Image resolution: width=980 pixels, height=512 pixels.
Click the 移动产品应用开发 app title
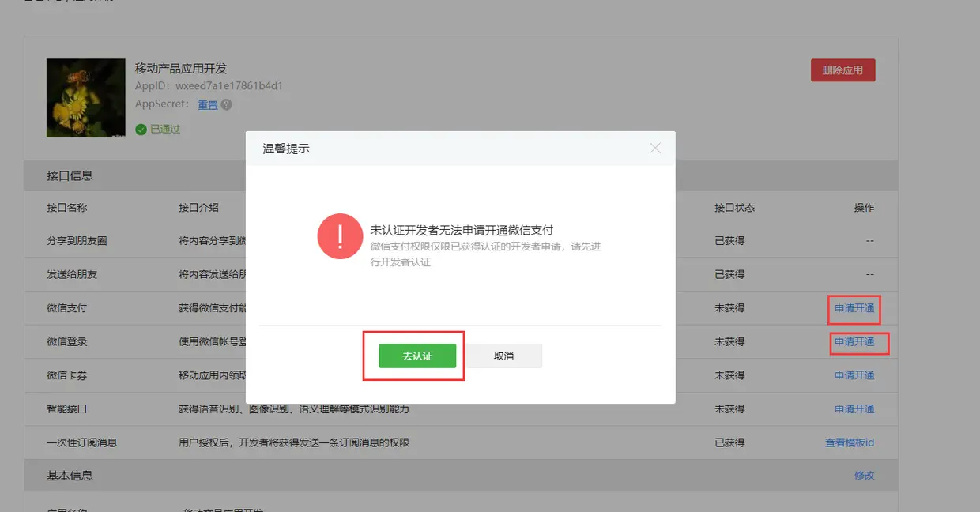coord(181,68)
